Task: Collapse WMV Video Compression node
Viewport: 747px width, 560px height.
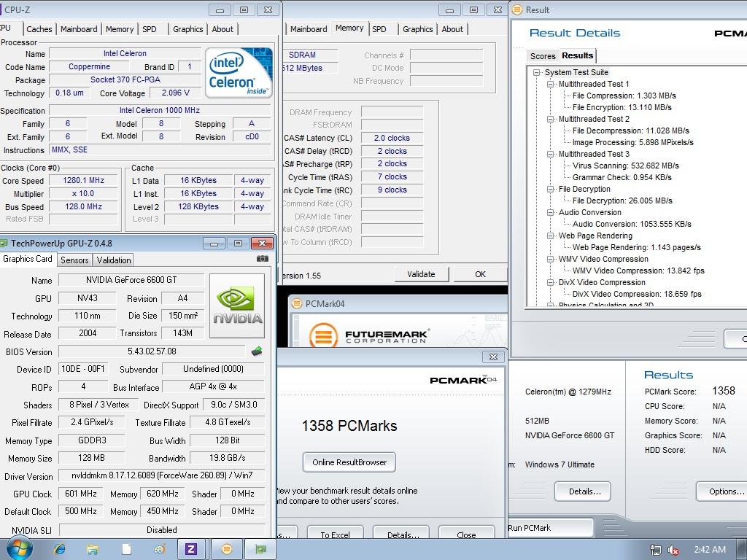Action: (x=550, y=259)
